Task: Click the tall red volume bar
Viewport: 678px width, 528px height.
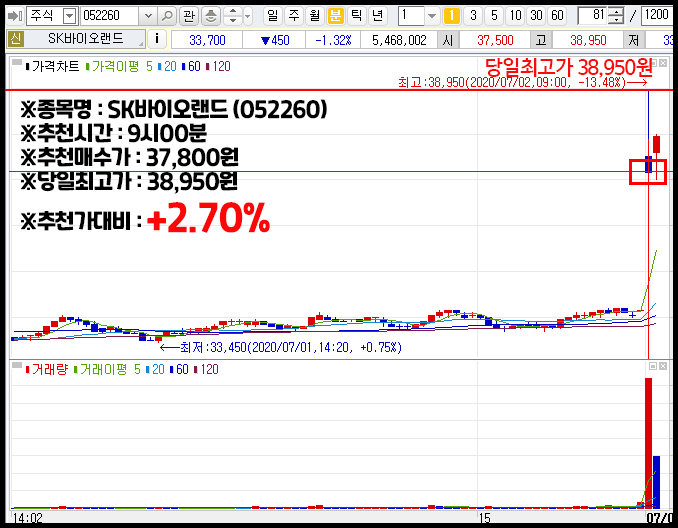Action: [x=649, y=442]
